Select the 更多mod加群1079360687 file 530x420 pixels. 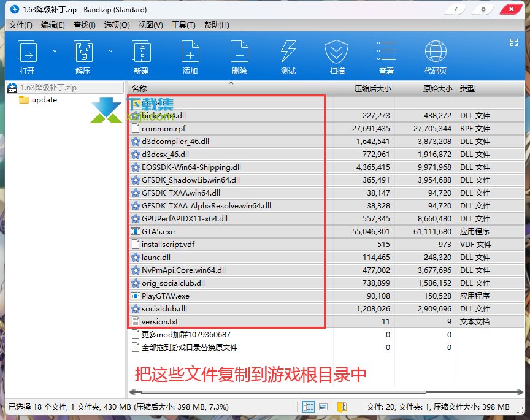(x=326, y=335)
